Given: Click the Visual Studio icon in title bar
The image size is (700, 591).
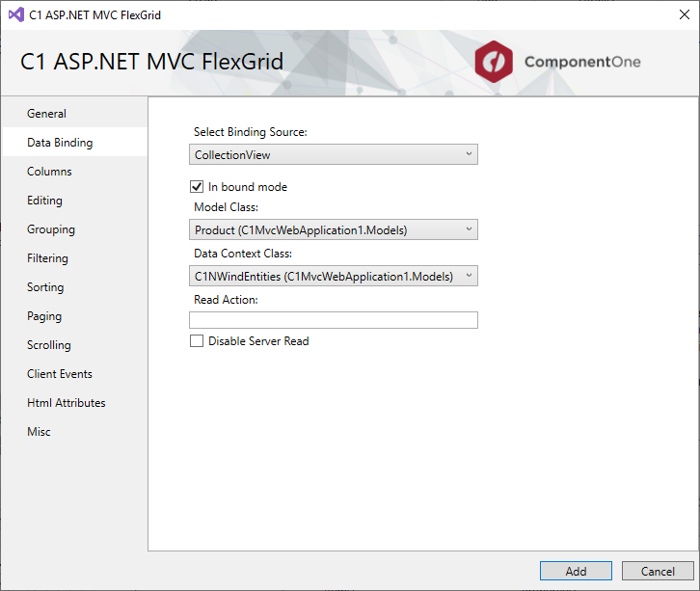Looking at the screenshot, I should (15, 14).
